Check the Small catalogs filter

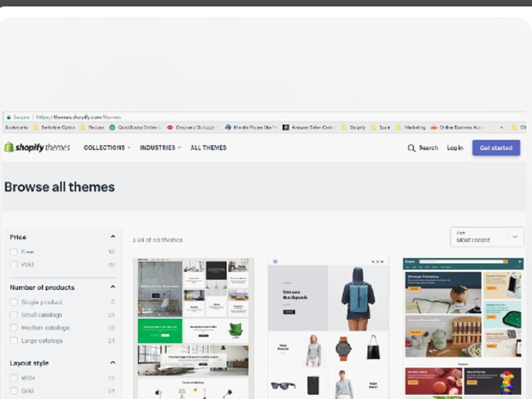tap(14, 315)
